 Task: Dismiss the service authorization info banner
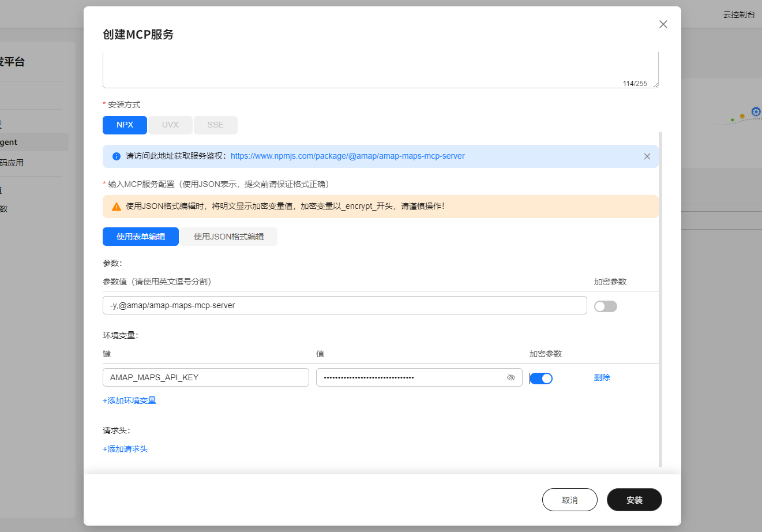[647, 156]
